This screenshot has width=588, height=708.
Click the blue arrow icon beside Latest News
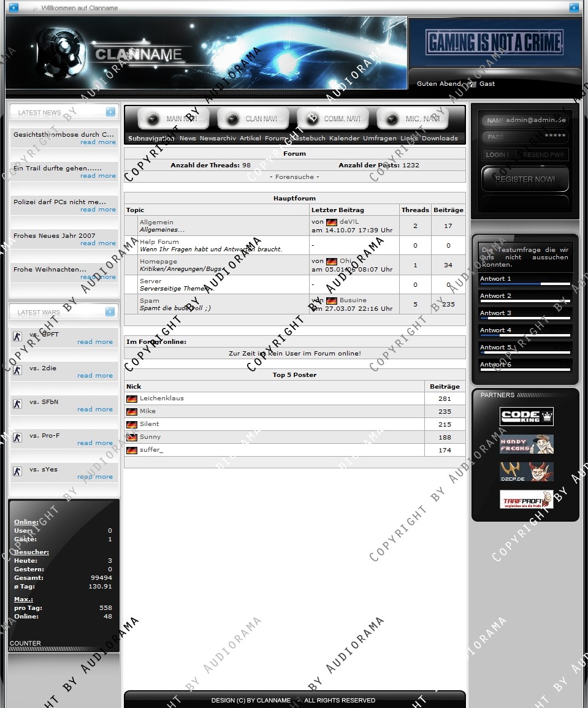pos(110,112)
